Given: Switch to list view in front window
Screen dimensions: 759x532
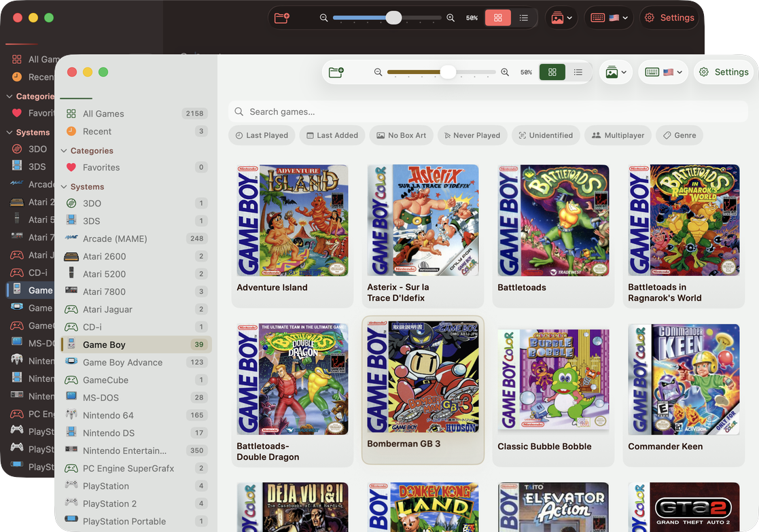Looking at the screenshot, I should pos(578,72).
